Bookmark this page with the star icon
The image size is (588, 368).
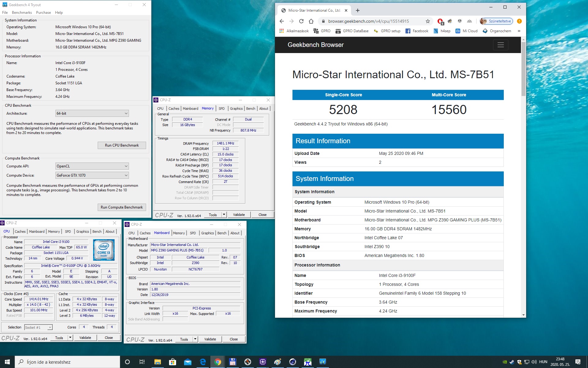pyautogui.click(x=428, y=21)
